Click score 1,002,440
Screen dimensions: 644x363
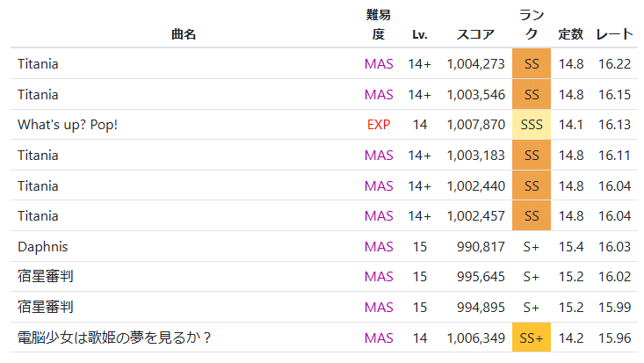475,185
